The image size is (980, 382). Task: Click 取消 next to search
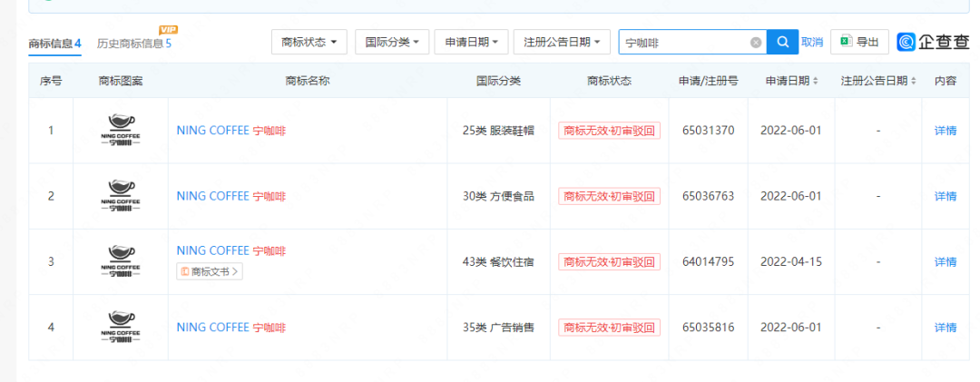tap(812, 42)
